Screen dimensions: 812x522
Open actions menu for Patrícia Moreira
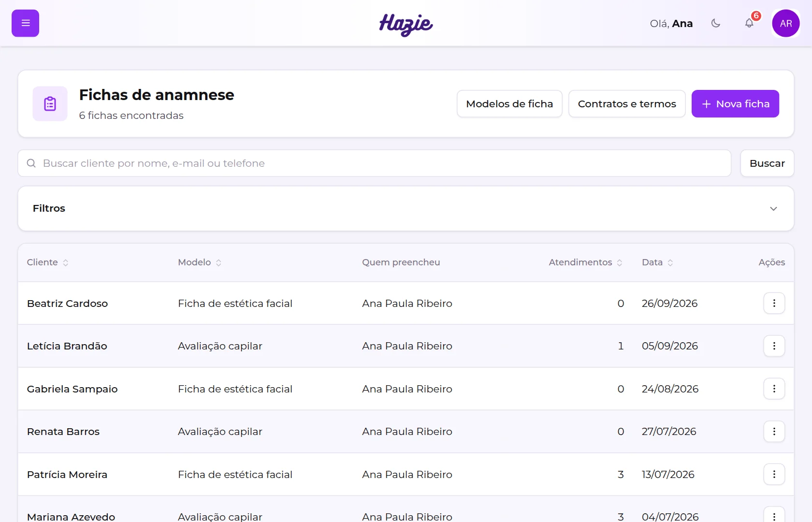tap(774, 474)
